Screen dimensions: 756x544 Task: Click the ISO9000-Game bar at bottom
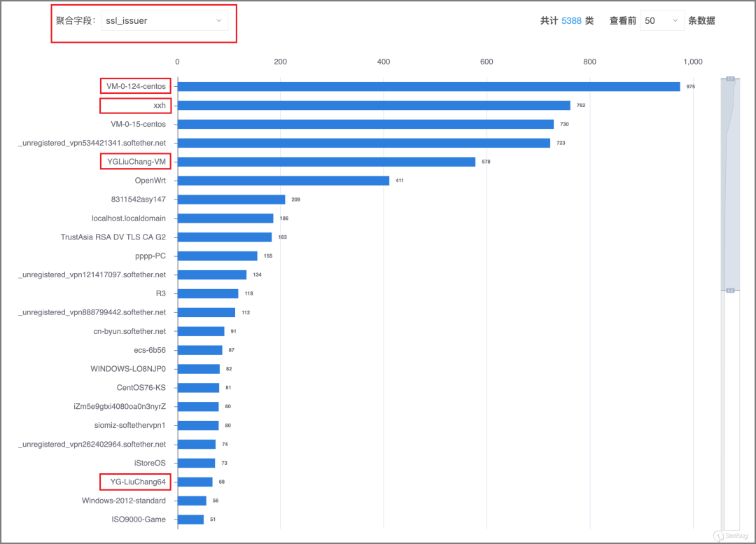tap(190, 519)
